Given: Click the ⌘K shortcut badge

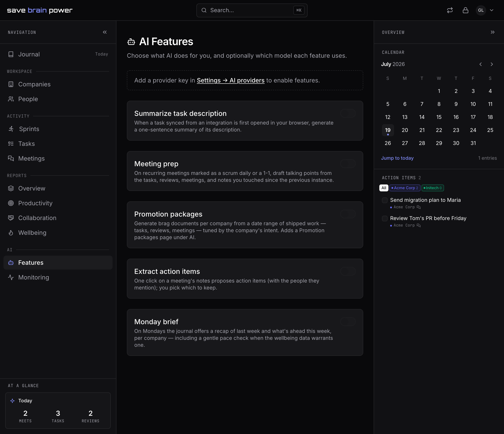Looking at the screenshot, I should [x=299, y=10].
